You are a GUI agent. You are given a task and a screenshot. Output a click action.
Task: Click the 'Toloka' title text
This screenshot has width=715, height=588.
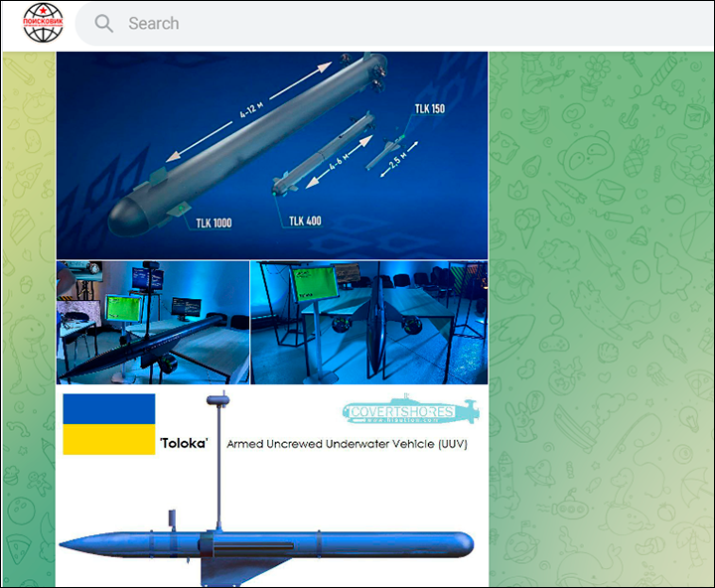pos(184,444)
